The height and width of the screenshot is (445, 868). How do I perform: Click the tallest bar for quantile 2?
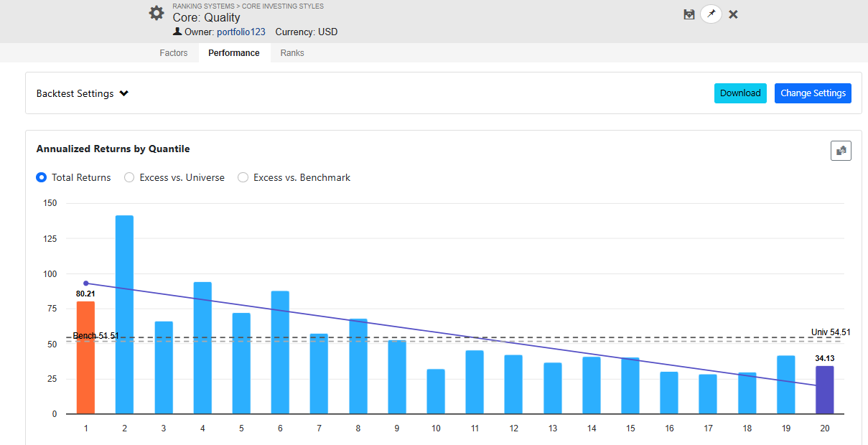tap(124, 316)
